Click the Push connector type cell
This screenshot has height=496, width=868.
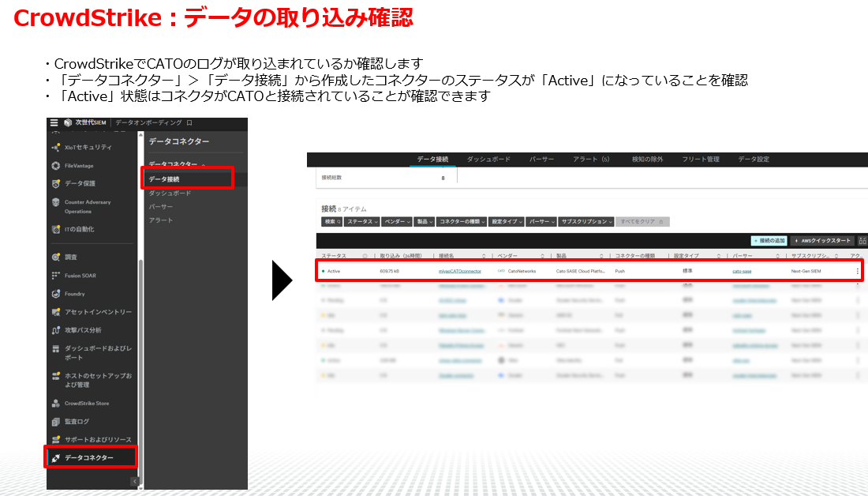pos(620,271)
